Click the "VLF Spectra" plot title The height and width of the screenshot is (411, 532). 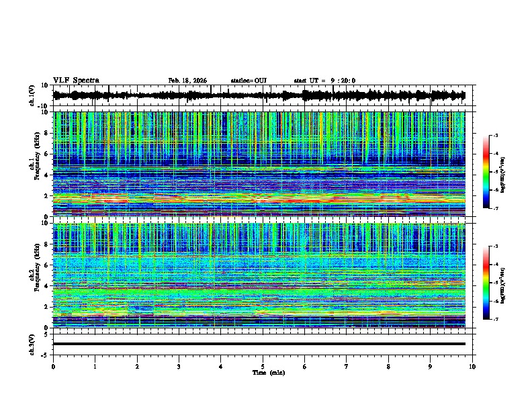click(76, 81)
